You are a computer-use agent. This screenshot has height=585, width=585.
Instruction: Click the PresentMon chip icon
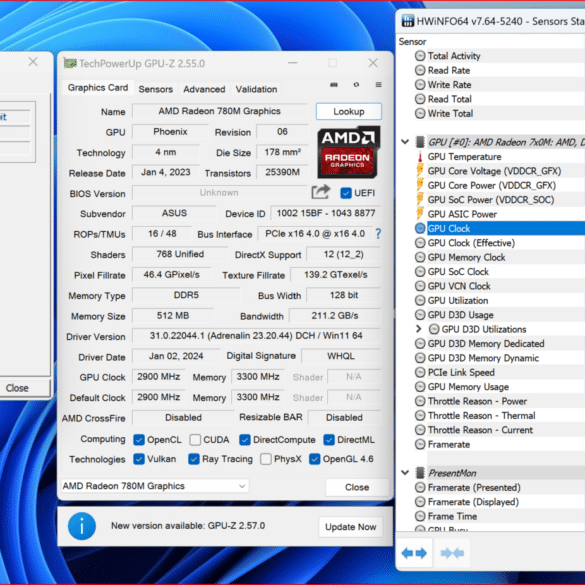[420, 473]
